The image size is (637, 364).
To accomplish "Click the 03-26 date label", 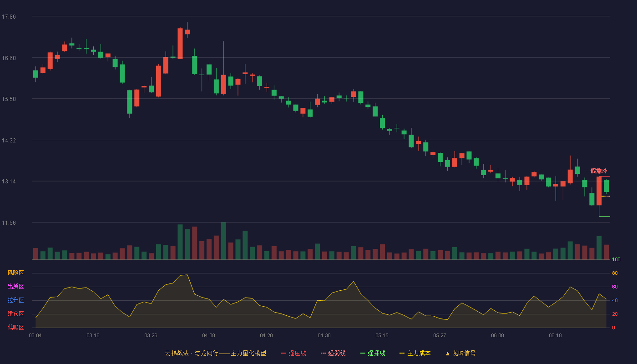I will point(151,335).
